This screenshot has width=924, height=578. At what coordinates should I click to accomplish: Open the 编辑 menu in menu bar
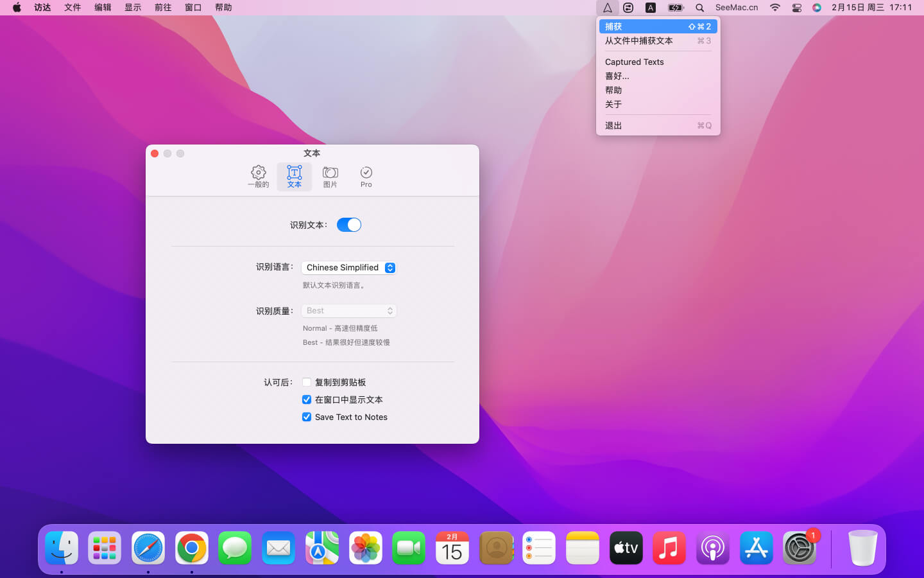[x=103, y=8]
